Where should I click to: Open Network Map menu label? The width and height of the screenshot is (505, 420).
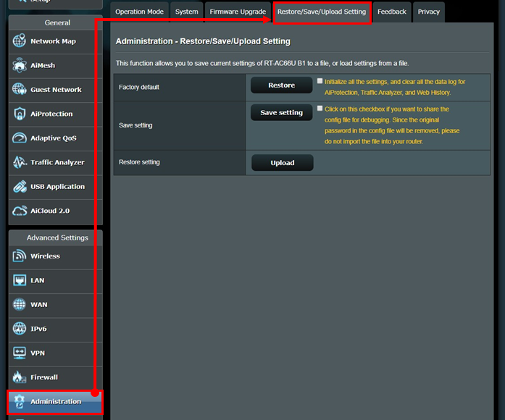click(53, 41)
